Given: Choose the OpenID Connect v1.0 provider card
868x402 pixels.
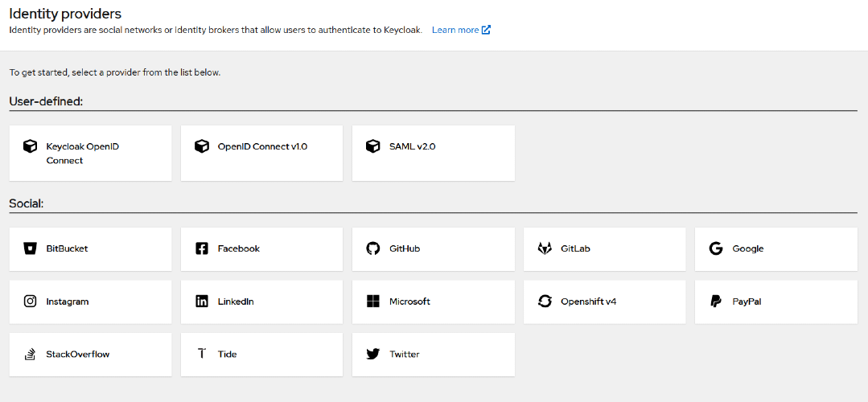Looking at the screenshot, I should [261, 154].
